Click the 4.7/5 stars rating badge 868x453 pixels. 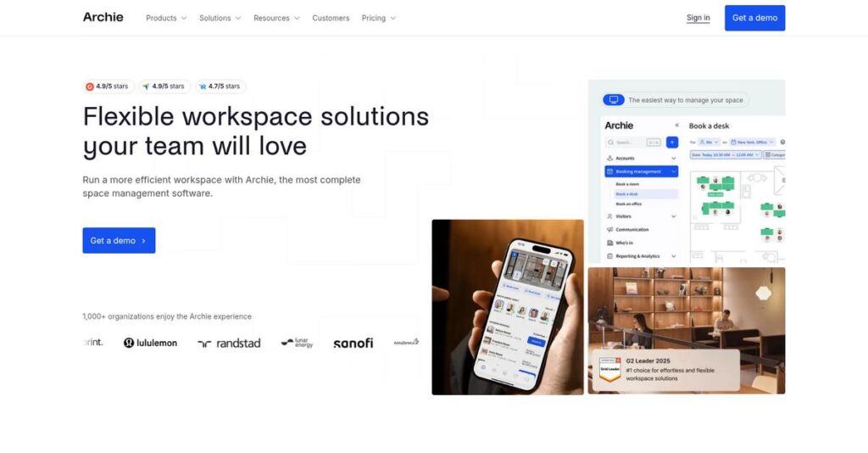[x=220, y=87]
